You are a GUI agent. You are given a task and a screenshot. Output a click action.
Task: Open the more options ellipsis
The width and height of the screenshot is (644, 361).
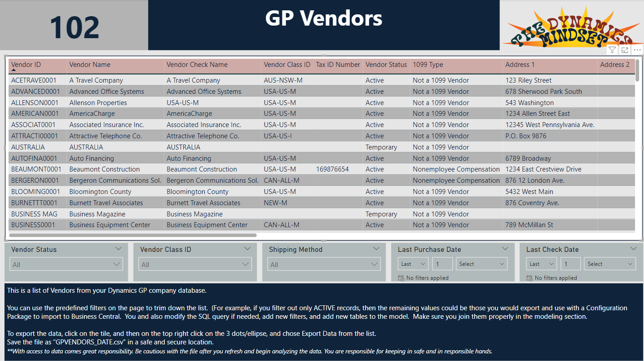click(x=637, y=50)
